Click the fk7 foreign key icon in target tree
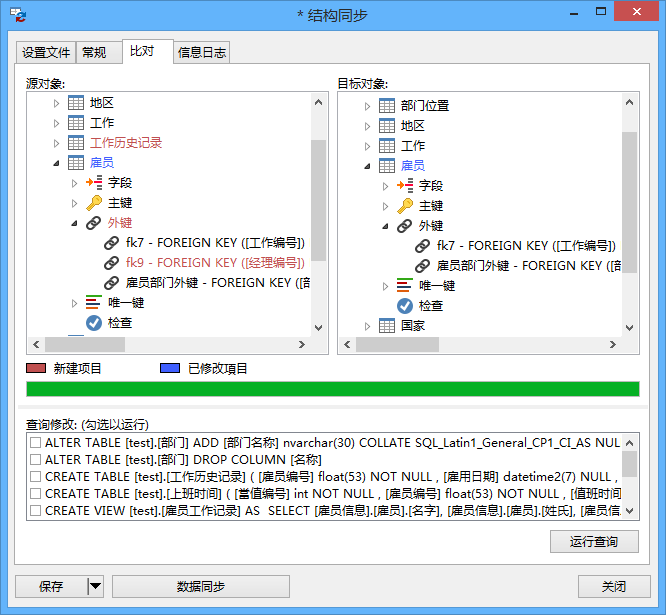The height and width of the screenshot is (615, 666). pyautogui.click(x=422, y=246)
